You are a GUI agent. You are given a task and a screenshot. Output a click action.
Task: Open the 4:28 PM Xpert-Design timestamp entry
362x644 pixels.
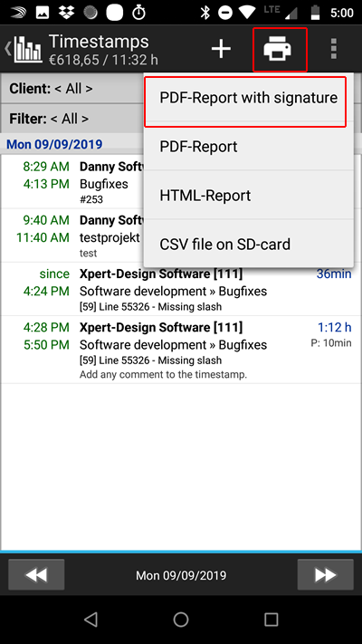click(x=181, y=350)
